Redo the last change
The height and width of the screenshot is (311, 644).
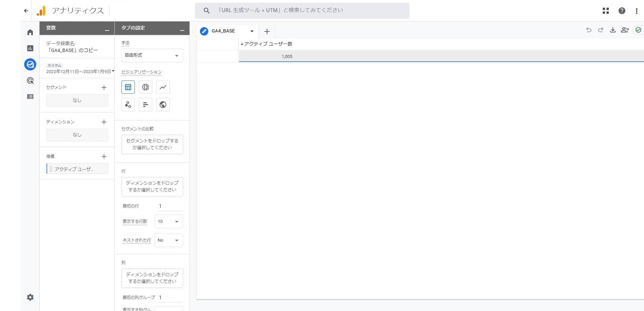[601, 30]
